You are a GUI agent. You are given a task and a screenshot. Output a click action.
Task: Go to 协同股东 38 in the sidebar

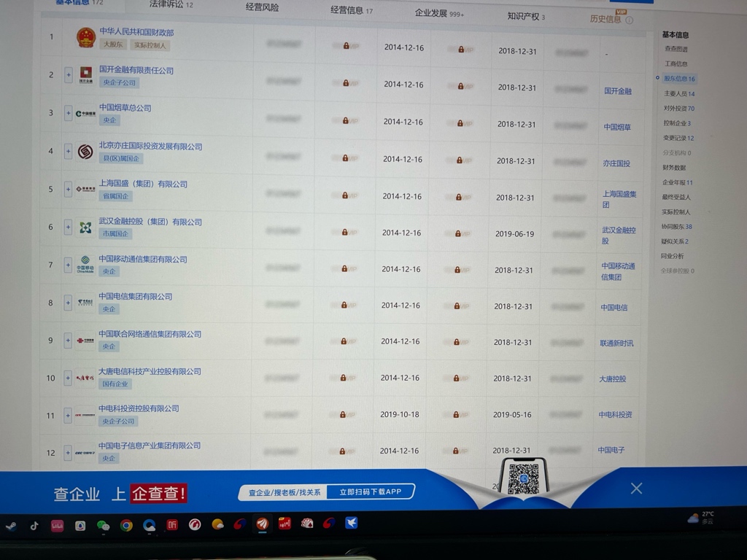[676, 227]
